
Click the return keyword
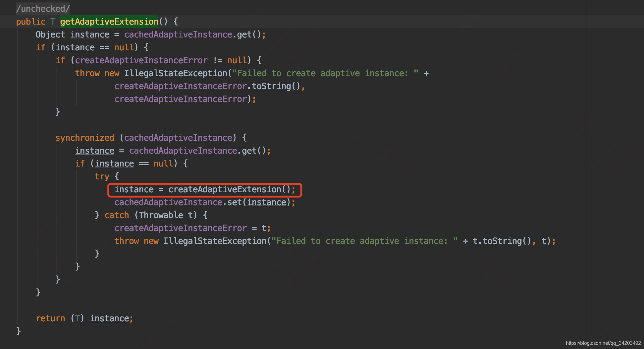(x=50, y=318)
